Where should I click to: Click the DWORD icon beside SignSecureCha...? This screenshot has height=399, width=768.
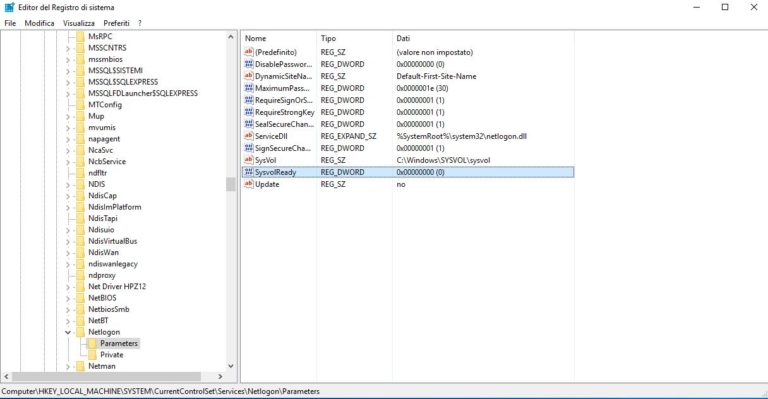(x=248, y=148)
